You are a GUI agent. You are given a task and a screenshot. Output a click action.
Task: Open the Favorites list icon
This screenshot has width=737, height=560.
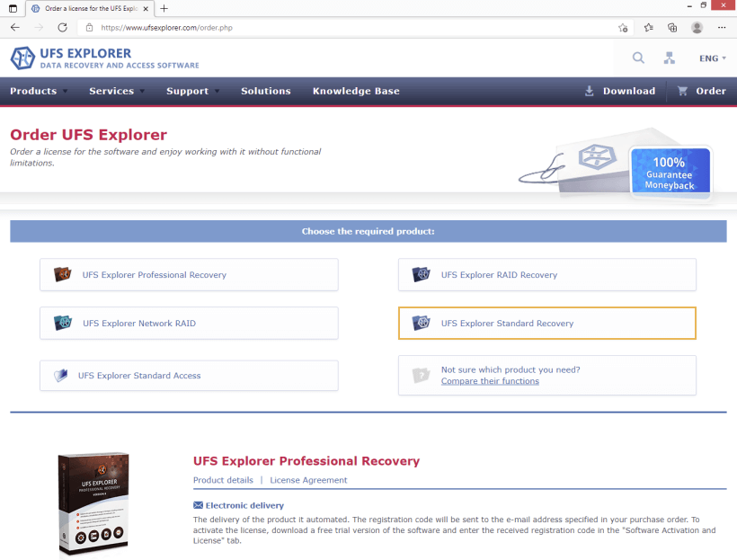click(x=649, y=27)
